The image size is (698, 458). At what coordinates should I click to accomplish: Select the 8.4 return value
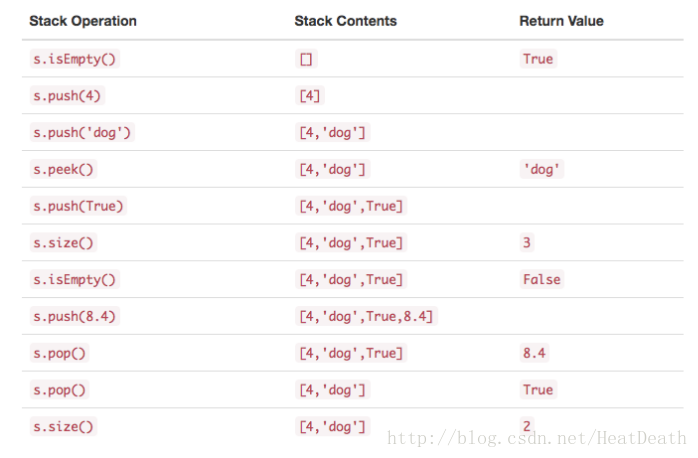534,353
